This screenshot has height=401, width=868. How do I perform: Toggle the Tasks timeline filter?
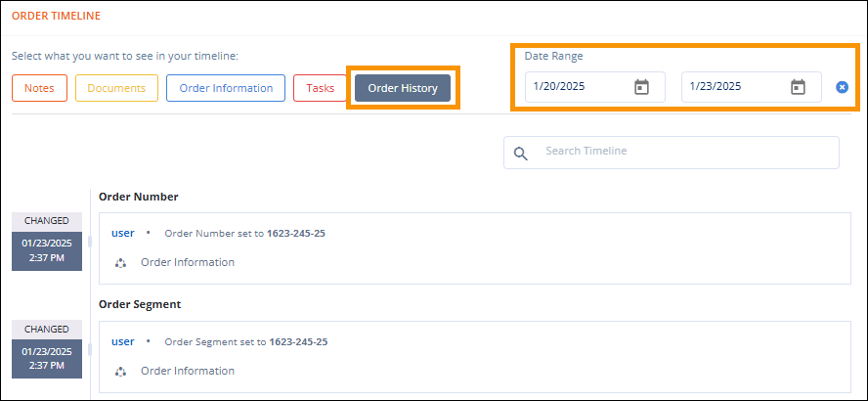click(320, 88)
